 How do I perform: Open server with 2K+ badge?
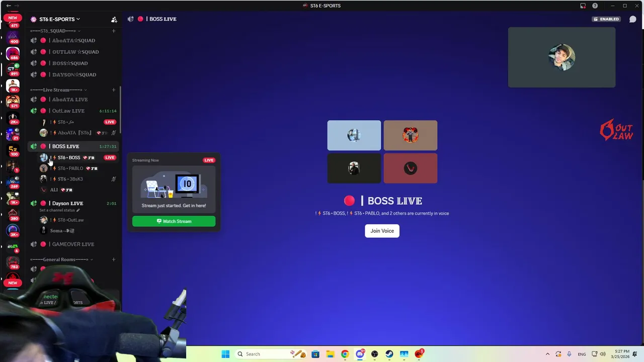[13, 118]
